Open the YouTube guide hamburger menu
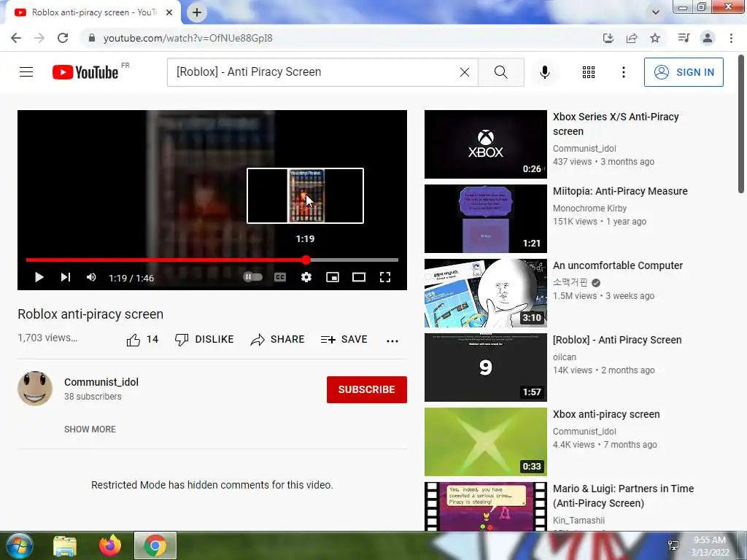 click(x=26, y=72)
